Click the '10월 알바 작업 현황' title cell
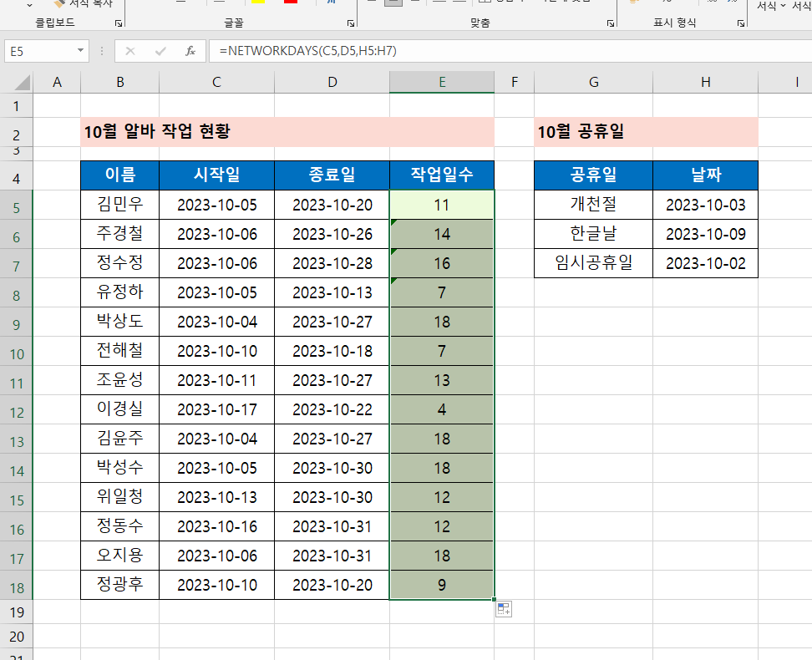Viewport: 812px width, 660px height. (x=287, y=132)
